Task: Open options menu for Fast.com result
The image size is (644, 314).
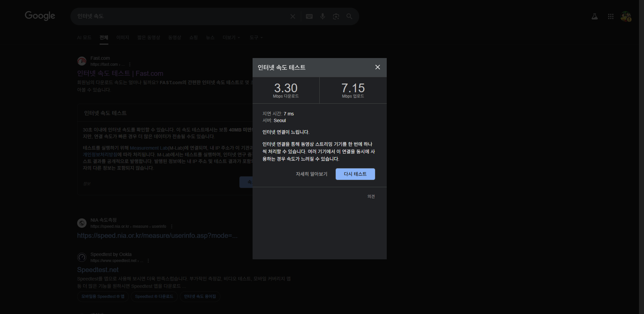Action: click(130, 64)
